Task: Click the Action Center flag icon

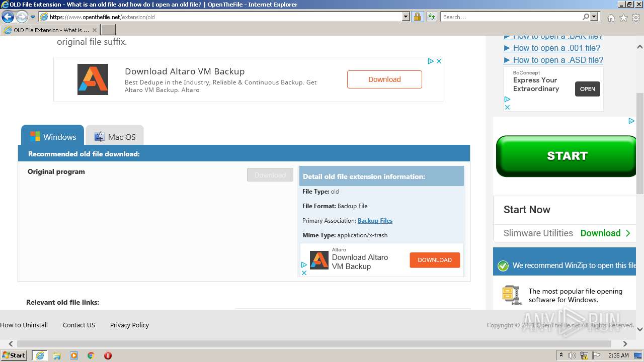Action: 596,355
